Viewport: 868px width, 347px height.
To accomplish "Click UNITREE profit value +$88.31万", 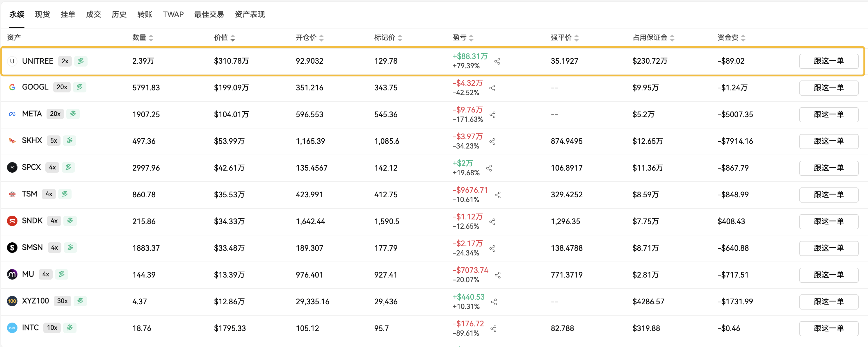I will click(x=470, y=56).
